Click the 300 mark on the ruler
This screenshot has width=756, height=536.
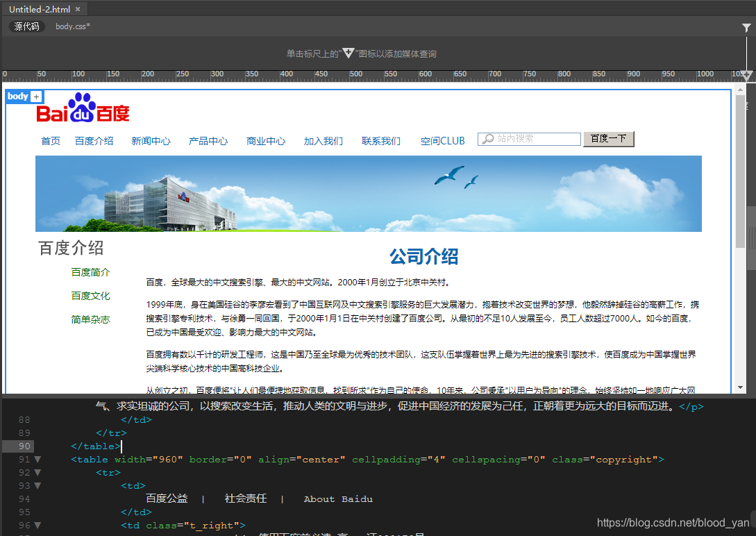tap(217, 74)
